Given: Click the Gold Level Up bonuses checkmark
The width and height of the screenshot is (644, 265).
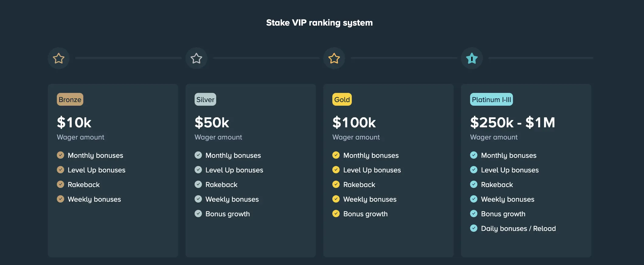Looking at the screenshot, I should pos(336,170).
